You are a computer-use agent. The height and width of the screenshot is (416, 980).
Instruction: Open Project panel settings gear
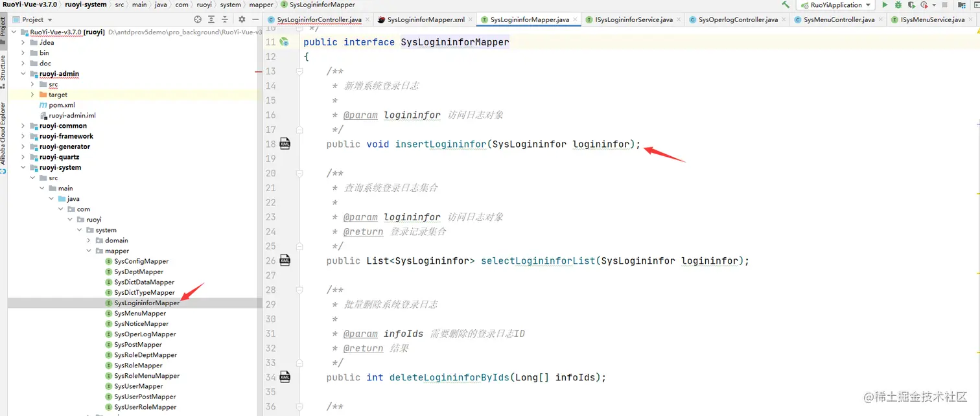242,19
